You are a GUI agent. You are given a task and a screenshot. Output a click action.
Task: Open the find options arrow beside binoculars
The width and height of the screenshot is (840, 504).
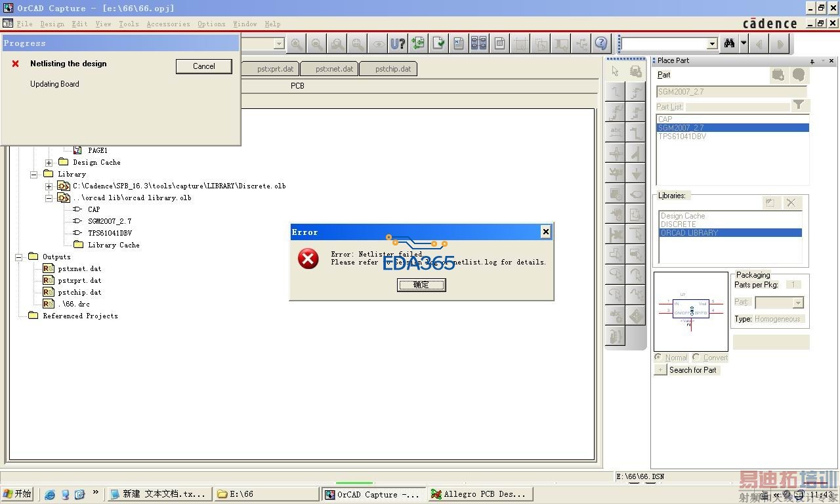(744, 43)
